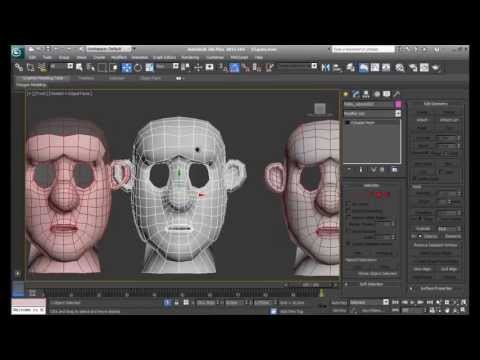Open the 3ds Max application button menu
The width and height of the screenshot is (480, 360).
click(17, 52)
